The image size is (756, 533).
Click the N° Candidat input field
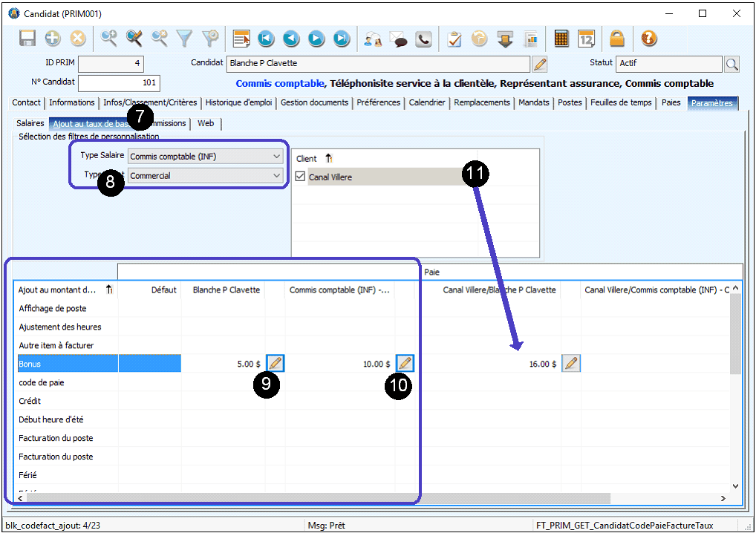119,83
